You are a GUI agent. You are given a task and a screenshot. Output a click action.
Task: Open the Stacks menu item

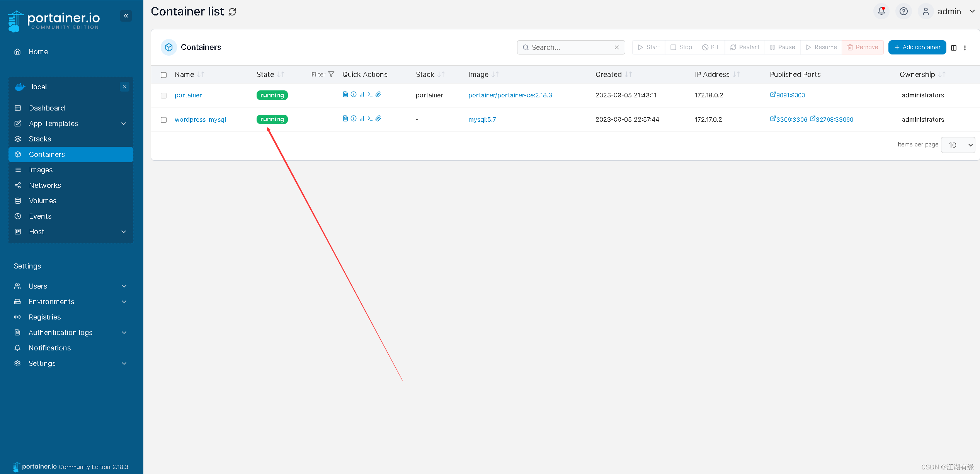coord(39,138)
